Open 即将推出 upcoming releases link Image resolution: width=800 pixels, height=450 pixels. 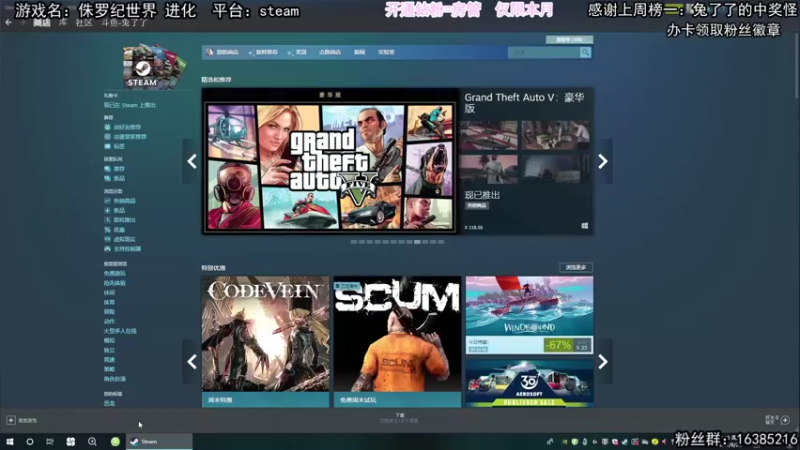[x=124, y=220]
